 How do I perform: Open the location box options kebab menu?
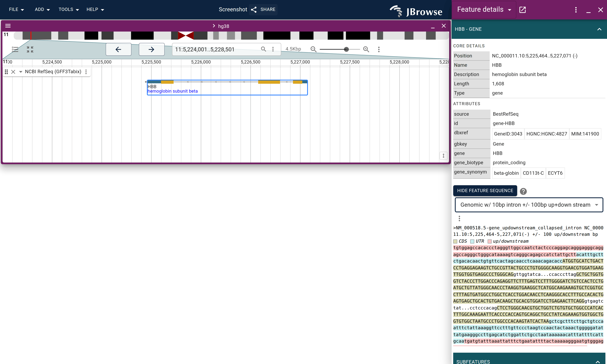pyautogui.click(x=273, y=49)
